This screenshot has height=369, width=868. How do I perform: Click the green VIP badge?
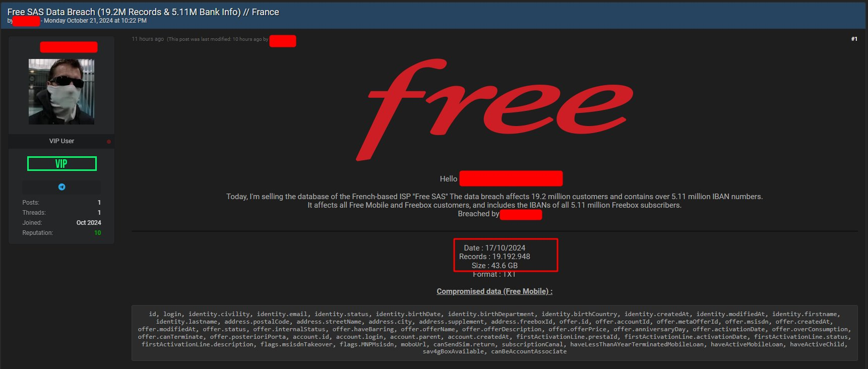tap(61, 164)
